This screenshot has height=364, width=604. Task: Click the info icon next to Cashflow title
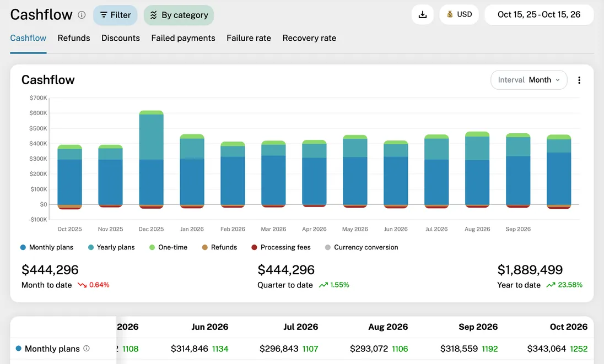[82, 15]
